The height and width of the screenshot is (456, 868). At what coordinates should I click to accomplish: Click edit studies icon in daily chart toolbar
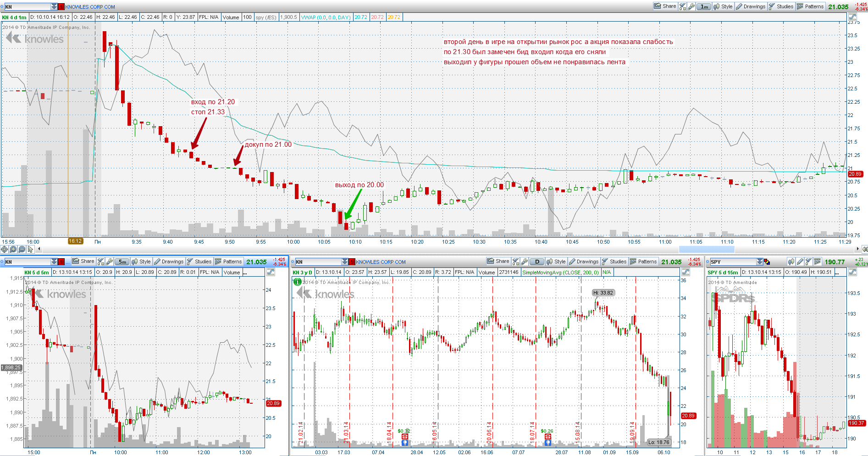[516, 261]
